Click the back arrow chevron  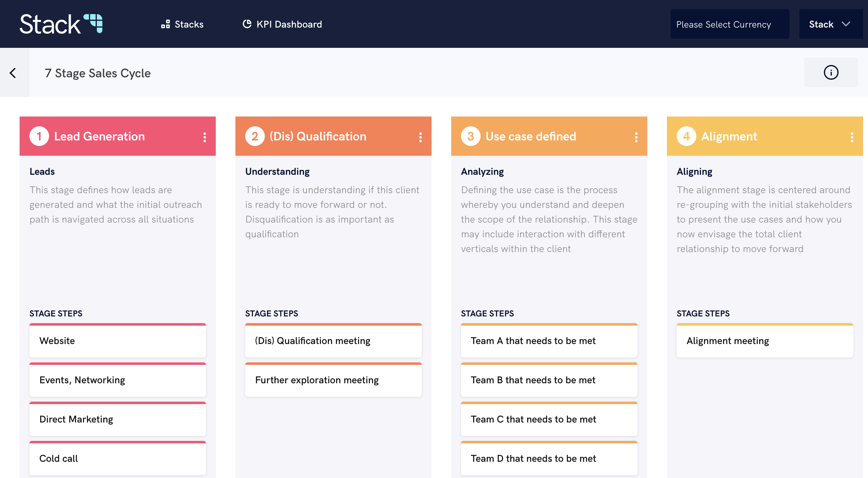click(x=13, y=73)
